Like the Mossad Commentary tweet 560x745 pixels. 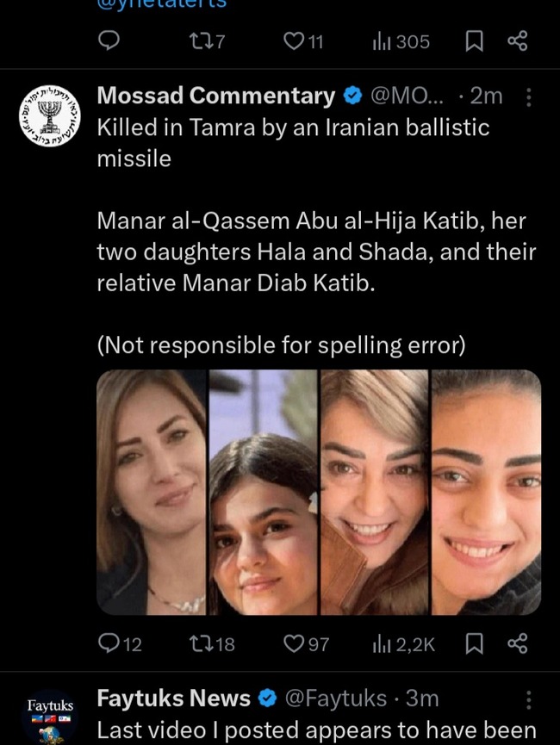point(295,643)
